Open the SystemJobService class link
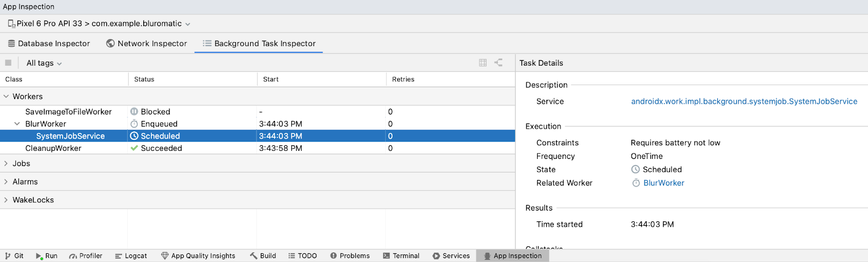868x262 pixels. (744, 101)
